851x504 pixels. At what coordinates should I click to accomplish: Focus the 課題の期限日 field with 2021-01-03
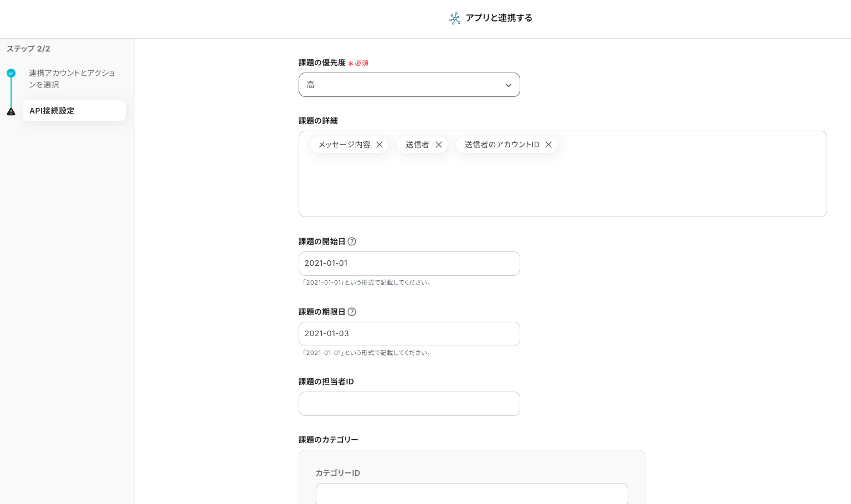pos(409,334)
